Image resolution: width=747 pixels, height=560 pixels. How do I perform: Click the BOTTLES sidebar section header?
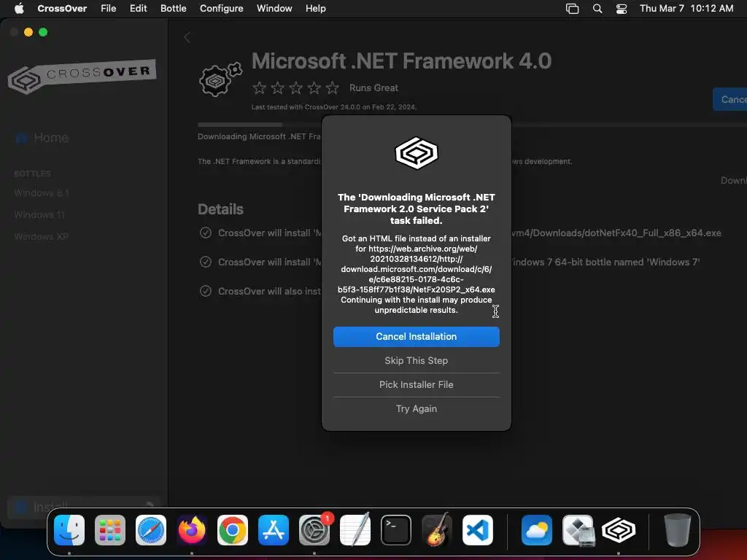(x=32, y=174)
